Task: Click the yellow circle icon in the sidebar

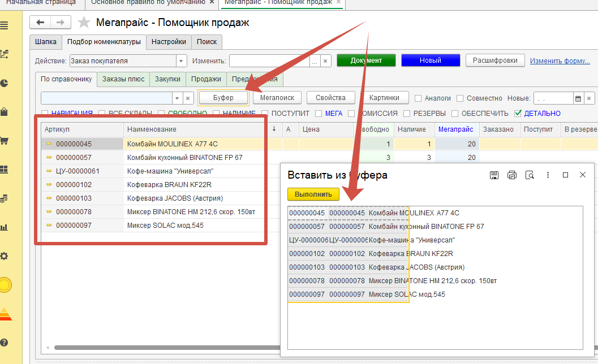Action: [x=5, y=285]
